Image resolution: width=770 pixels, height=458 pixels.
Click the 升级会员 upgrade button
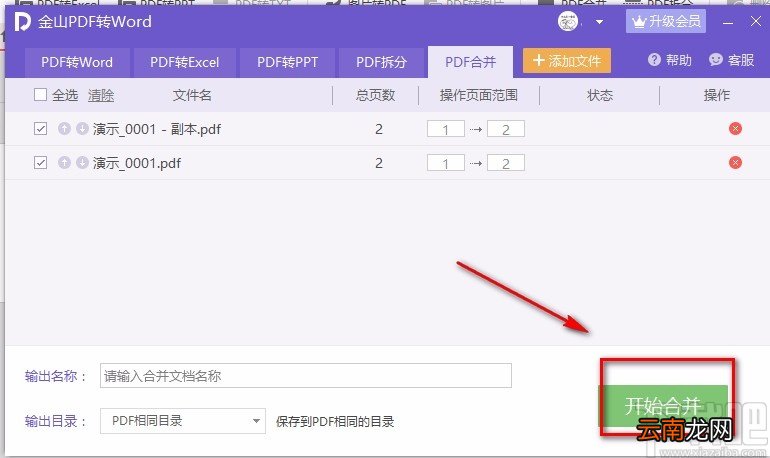coord(665,22)
